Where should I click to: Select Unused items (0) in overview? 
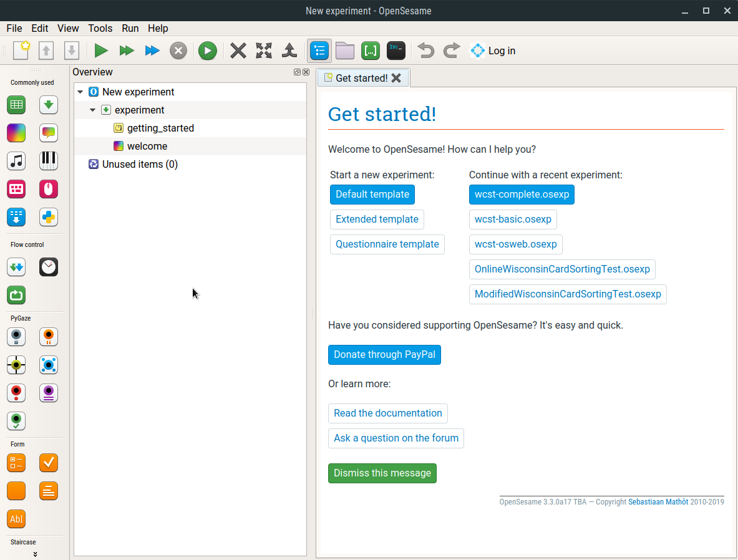coord(140,164)
